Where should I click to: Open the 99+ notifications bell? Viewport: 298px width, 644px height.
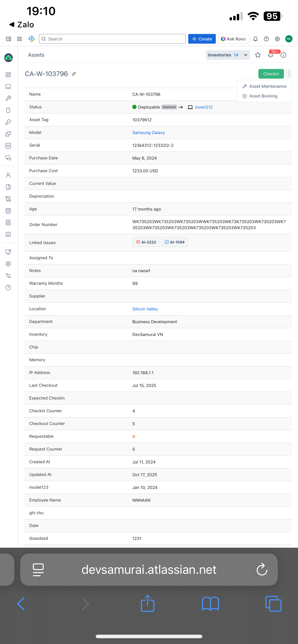click(x=271, y=55)
